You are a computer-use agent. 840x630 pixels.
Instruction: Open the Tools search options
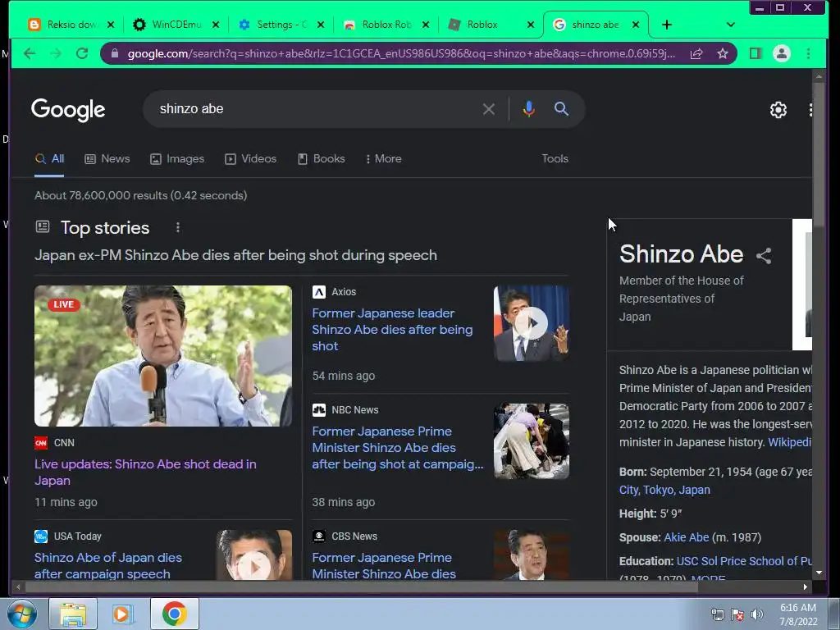tap(555, 158)
